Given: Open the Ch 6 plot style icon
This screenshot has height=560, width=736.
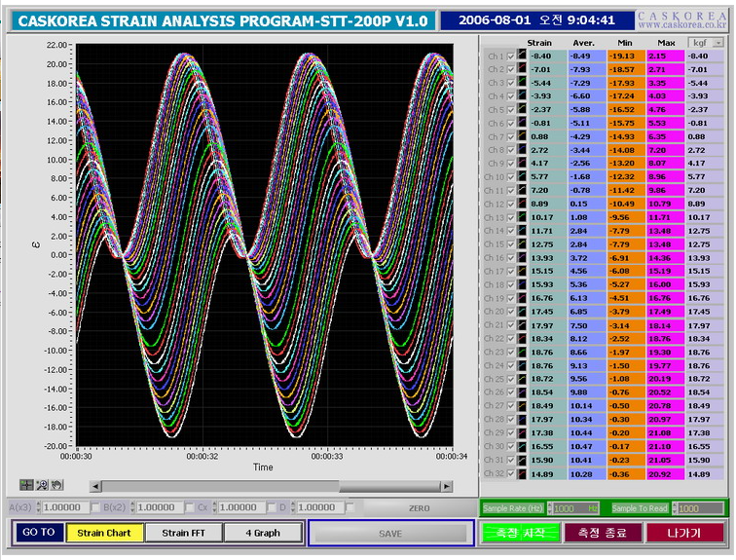Looking at the screenshot, I should point(522,123).
